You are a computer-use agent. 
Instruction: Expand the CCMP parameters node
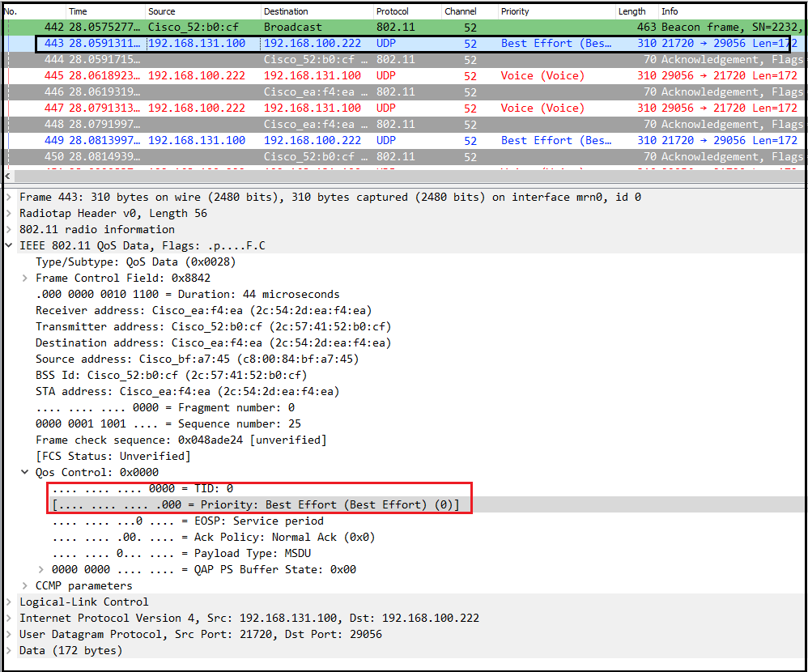[x=27, y=585]
